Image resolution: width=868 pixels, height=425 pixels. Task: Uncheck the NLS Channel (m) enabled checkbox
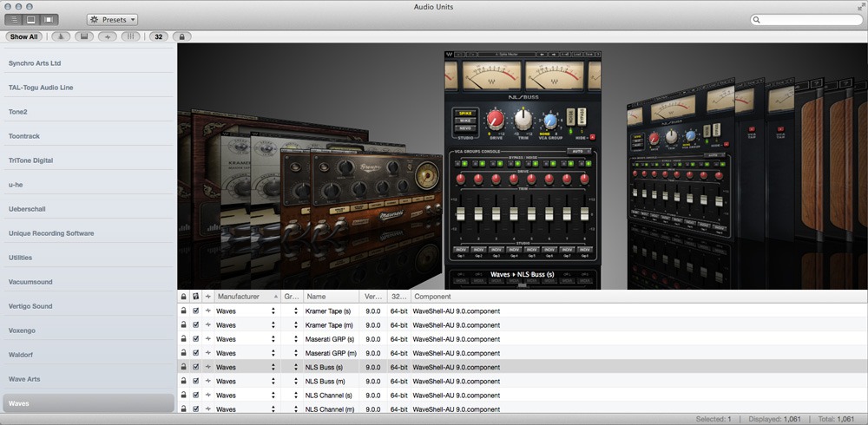coord(195,409)
